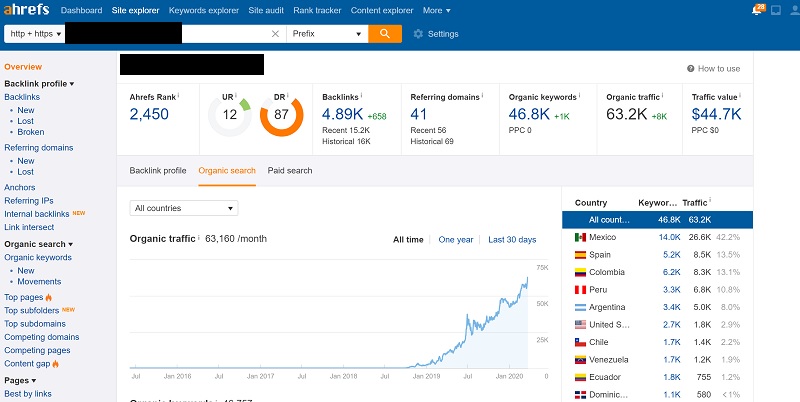Open Top subfolders in the sidebar
This screenshot has height=402, width=800.
click(32, 310)
